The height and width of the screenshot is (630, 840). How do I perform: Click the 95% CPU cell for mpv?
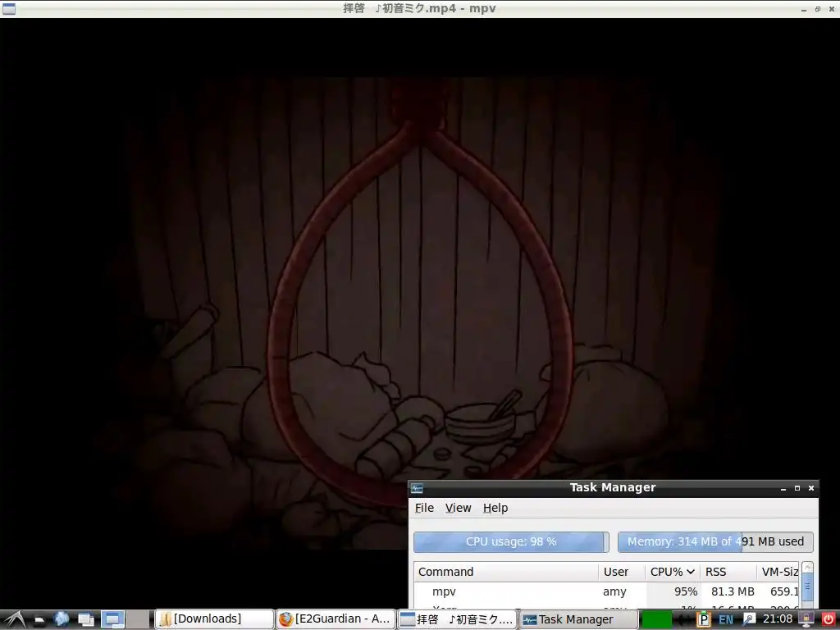[686, 592]
